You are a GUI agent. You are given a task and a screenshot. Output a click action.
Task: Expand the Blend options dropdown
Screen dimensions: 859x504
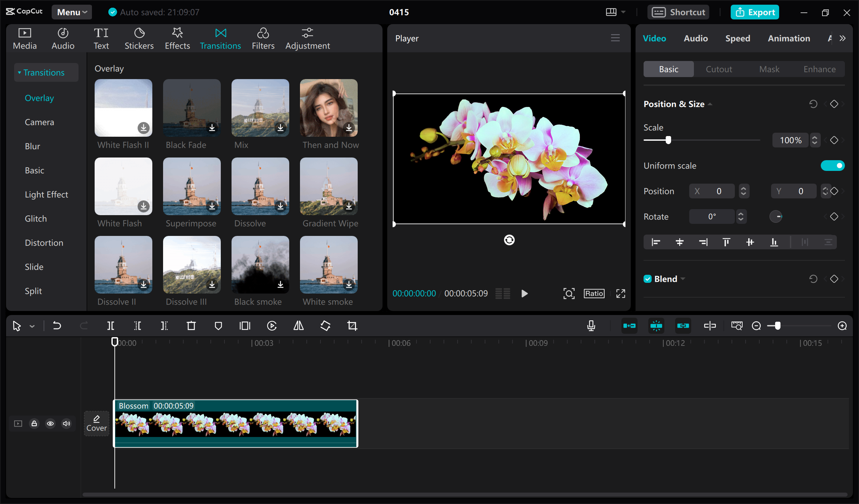pos(683,278)
